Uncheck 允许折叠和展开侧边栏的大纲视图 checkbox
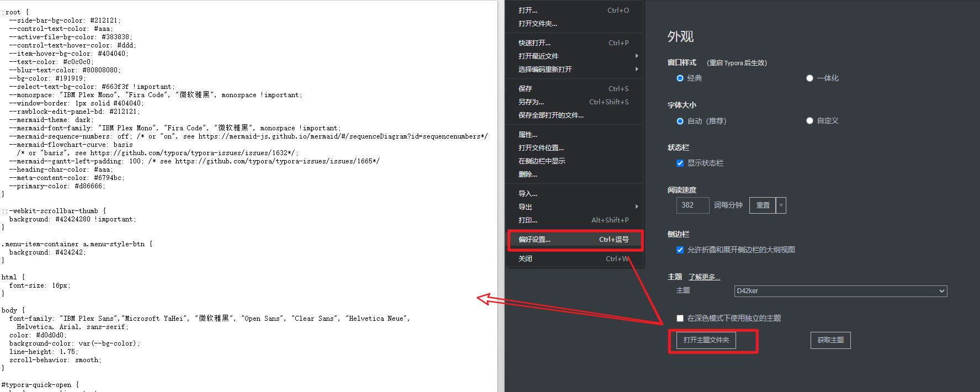 (x=680, y=250)
